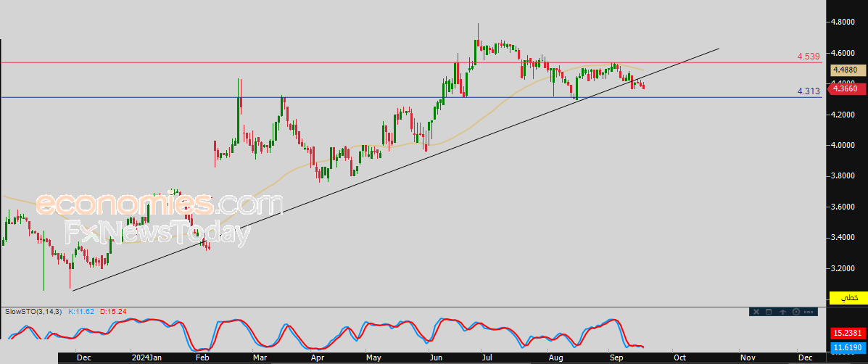
Task: Click the 2024Jan date axis label
Action: pyautogui.click(x=146, y=358)
